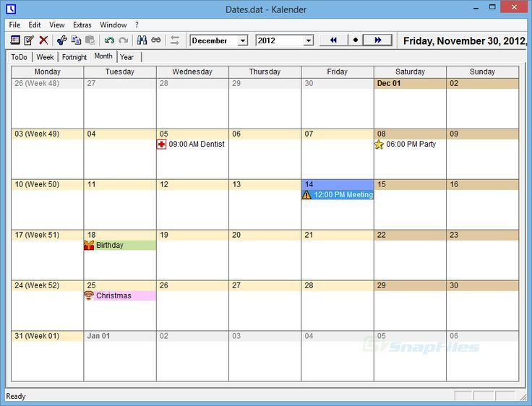Click the glasses find-next icon
The height and width of the screenshot is (406, 532).
click(156, 40)
